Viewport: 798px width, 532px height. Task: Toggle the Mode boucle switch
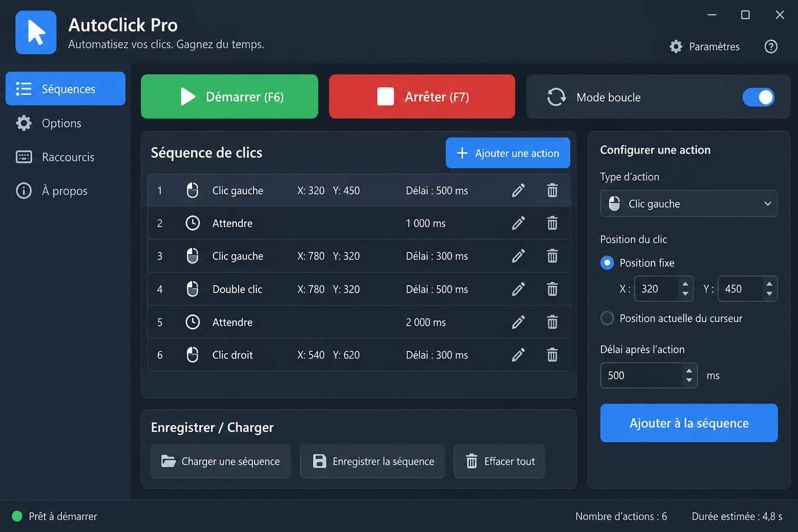point(759,97)
